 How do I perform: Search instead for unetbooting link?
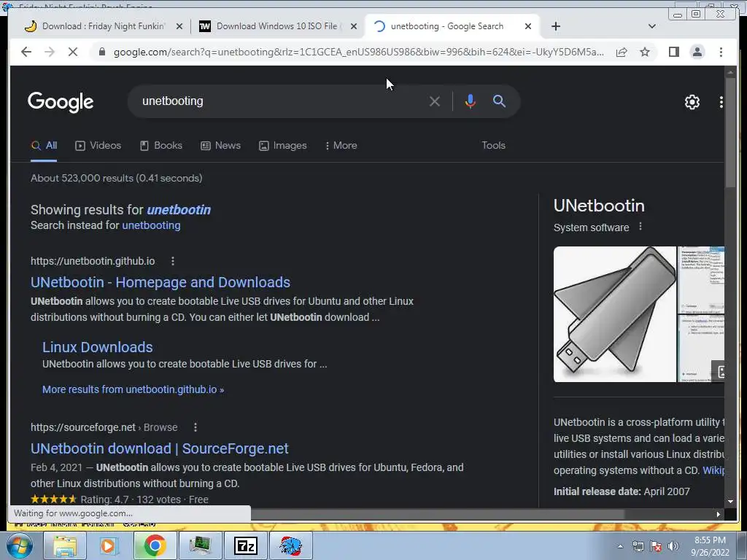coord(151,225)
